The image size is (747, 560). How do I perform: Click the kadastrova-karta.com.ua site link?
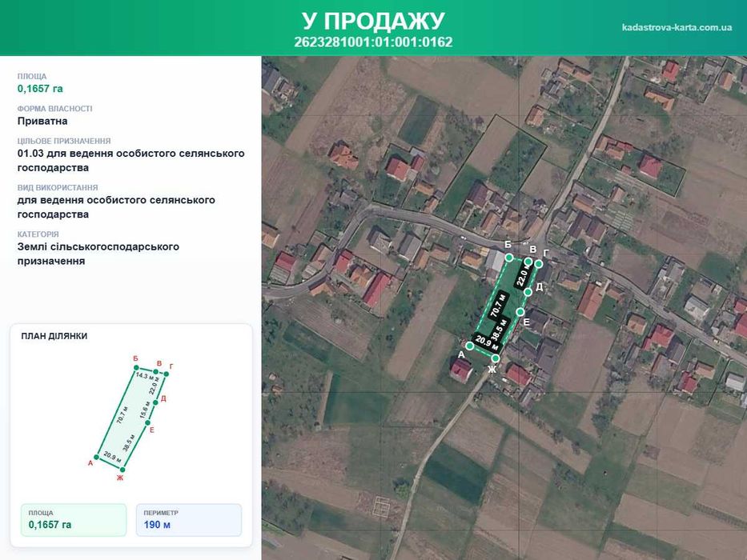tap(677, 27)
